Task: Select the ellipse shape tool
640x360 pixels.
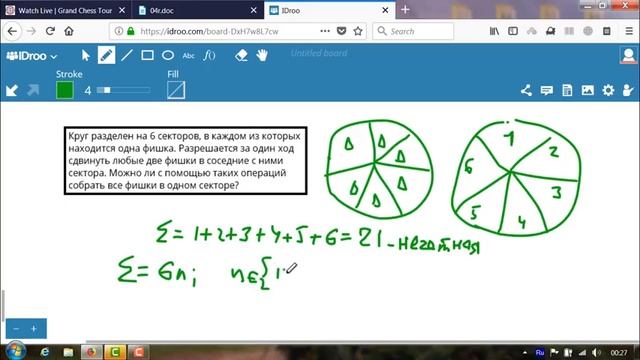Action: tap(168, 55)
